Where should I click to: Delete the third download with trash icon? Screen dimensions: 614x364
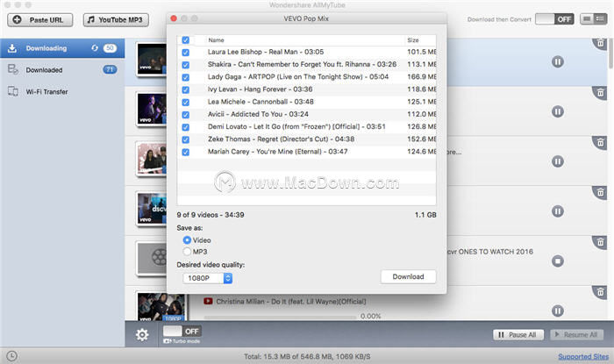[x=600, y=142]
